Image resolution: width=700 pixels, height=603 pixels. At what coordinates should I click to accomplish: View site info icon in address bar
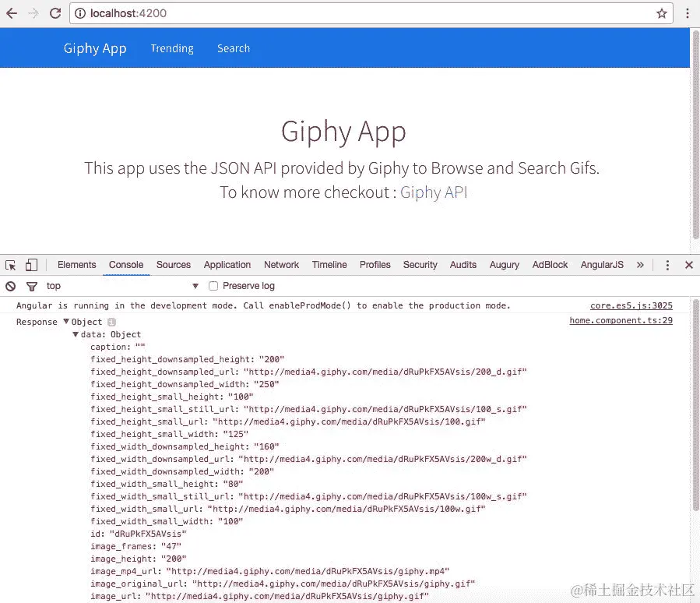[80, 13]
